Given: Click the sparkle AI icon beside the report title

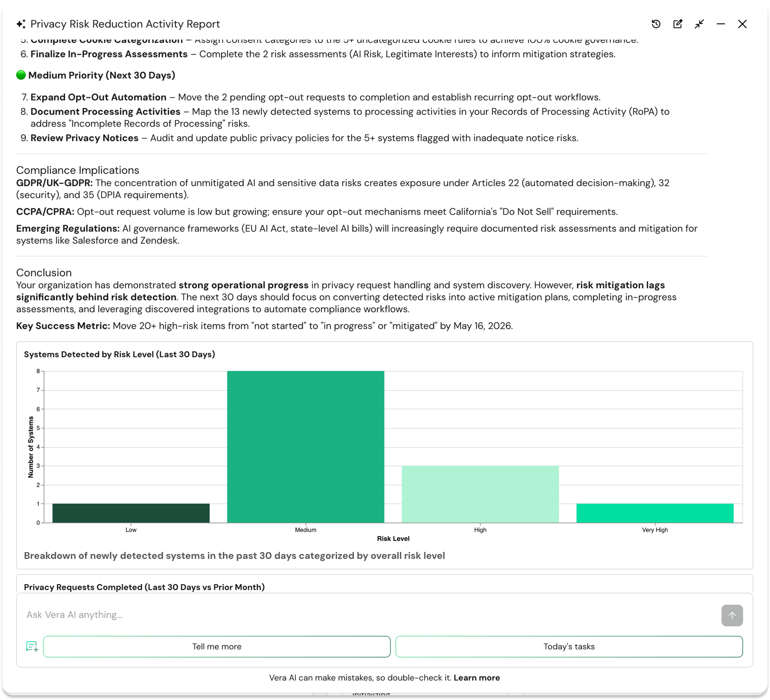Looking at the screenshot, I should click(x=21, y=24).
